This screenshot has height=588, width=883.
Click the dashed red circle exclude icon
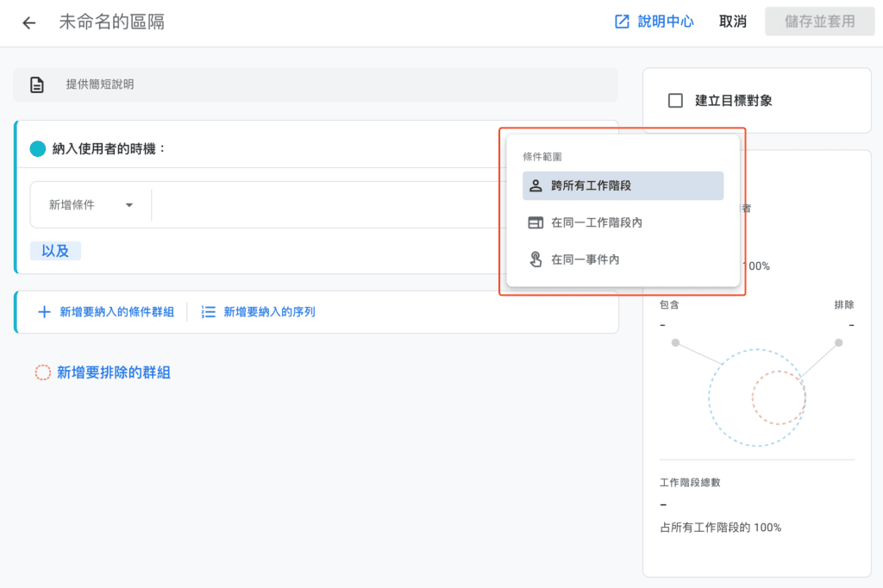pos(43,372)
